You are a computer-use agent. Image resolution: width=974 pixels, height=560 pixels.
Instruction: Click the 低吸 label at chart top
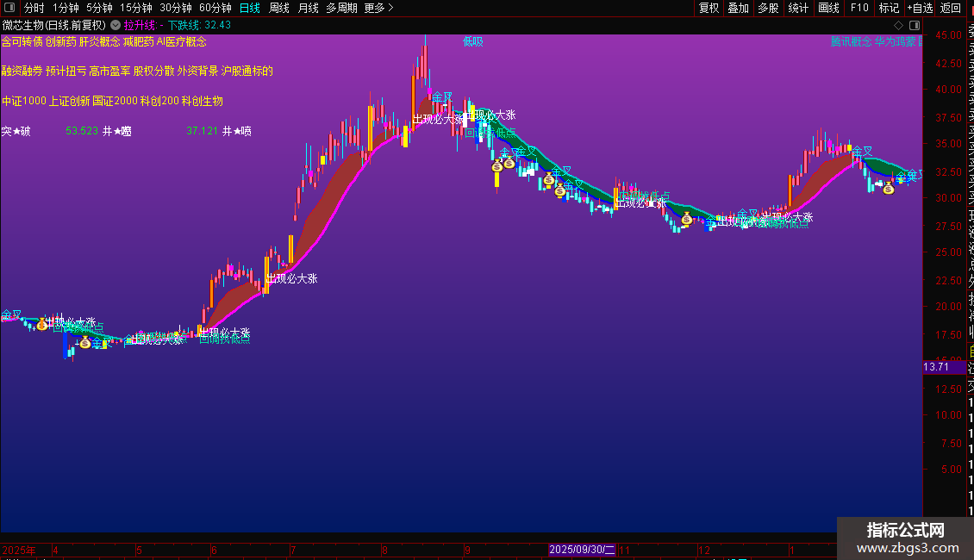click(472, 41)
